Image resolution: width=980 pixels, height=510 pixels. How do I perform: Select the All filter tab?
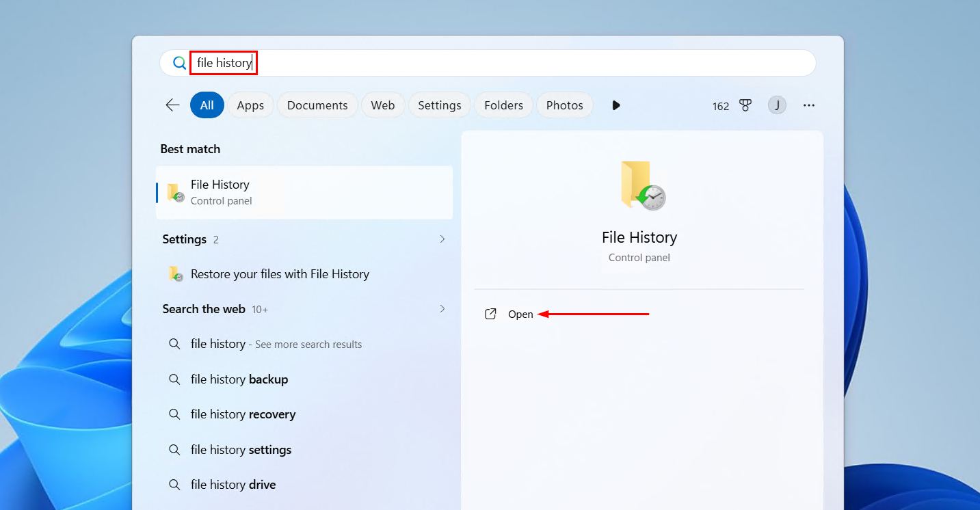[207, 105]
